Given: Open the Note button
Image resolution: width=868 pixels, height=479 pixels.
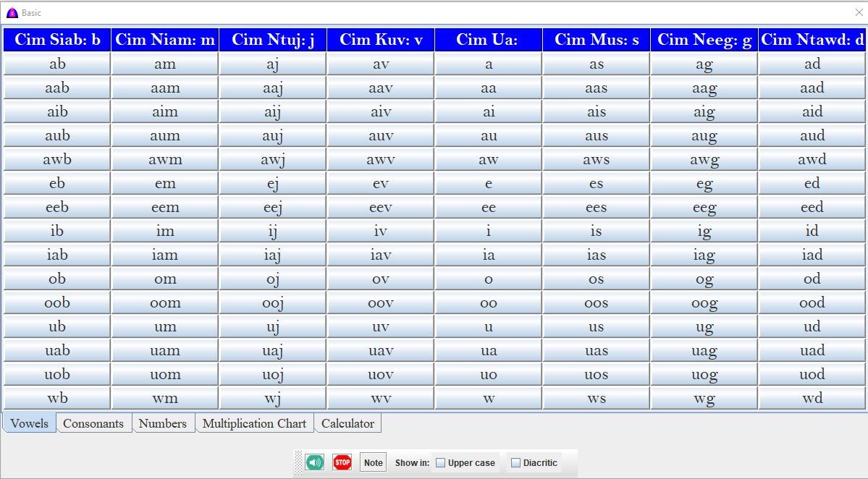Looking at the screenshot, I should (373, 462).
